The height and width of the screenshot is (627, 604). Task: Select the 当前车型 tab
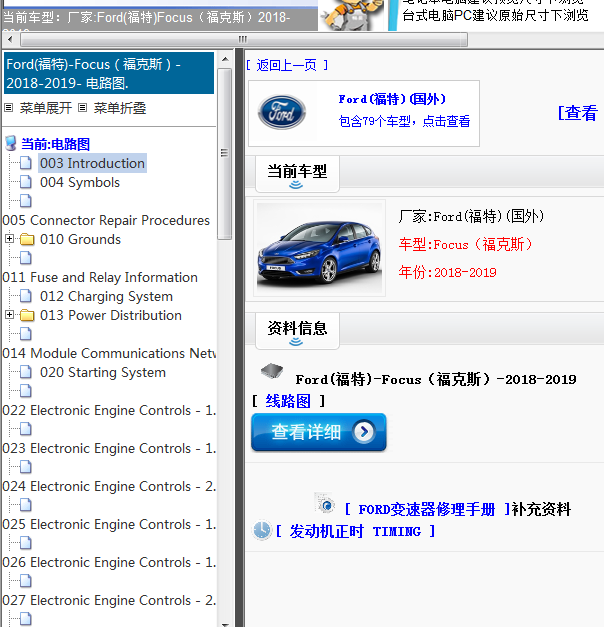coord(297,174)
